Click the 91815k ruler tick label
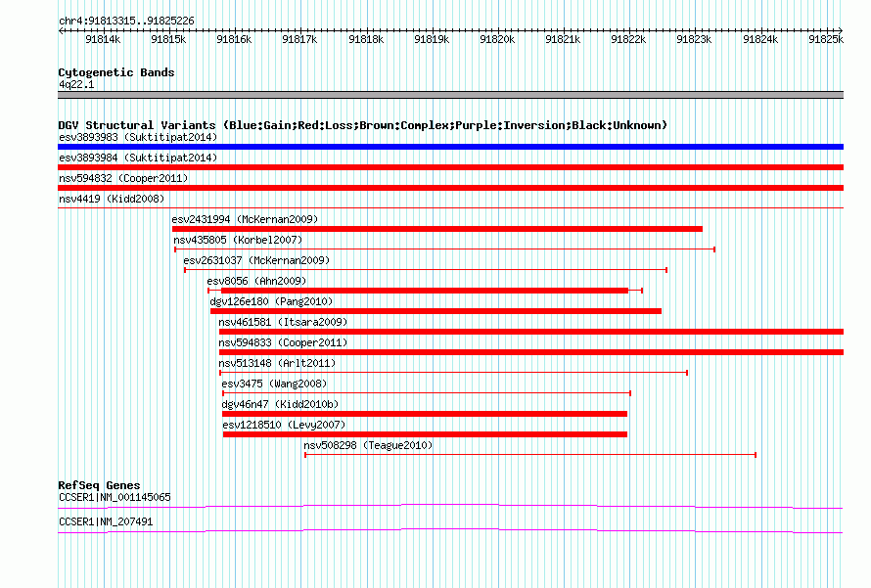Viewport: 871px width, 588px height. 168,39
